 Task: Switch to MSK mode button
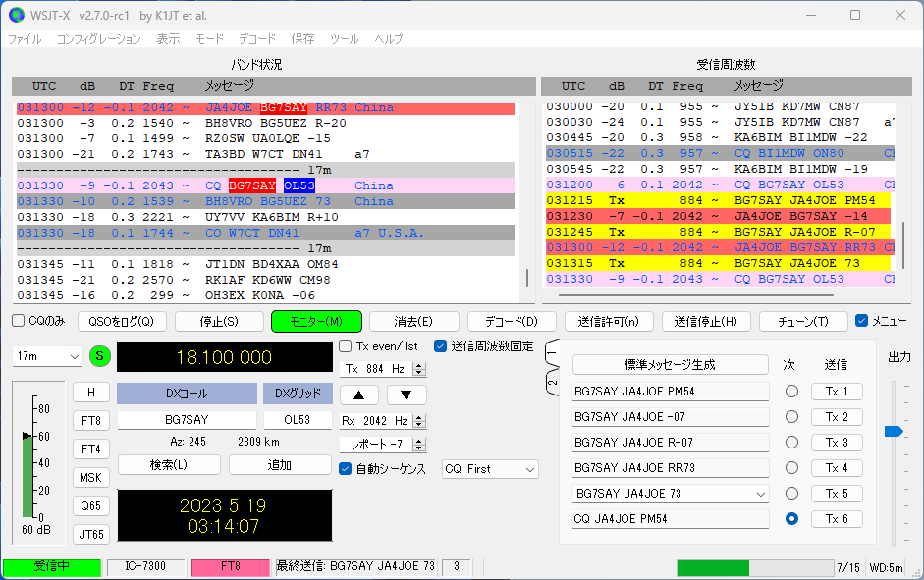click(91, 478)
